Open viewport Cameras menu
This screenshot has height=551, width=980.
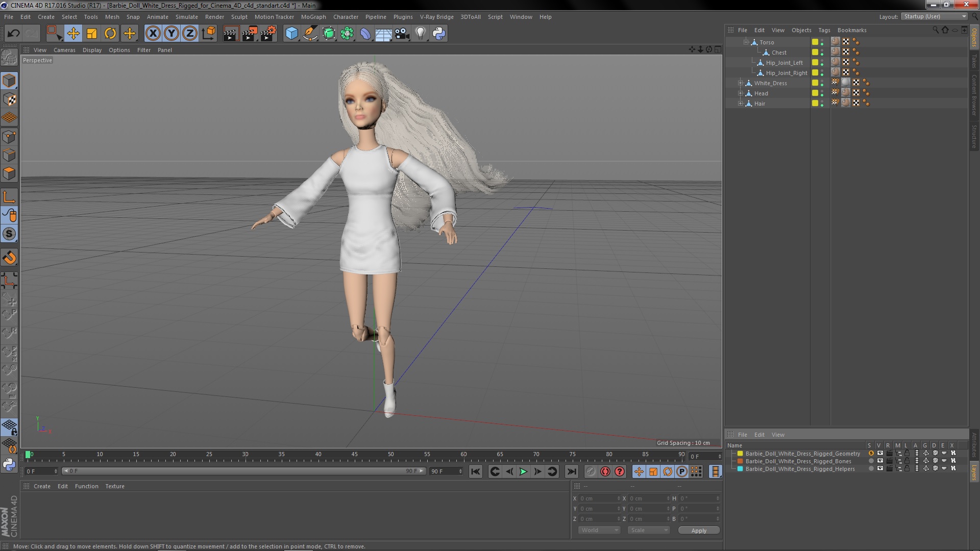pos(64,50)
